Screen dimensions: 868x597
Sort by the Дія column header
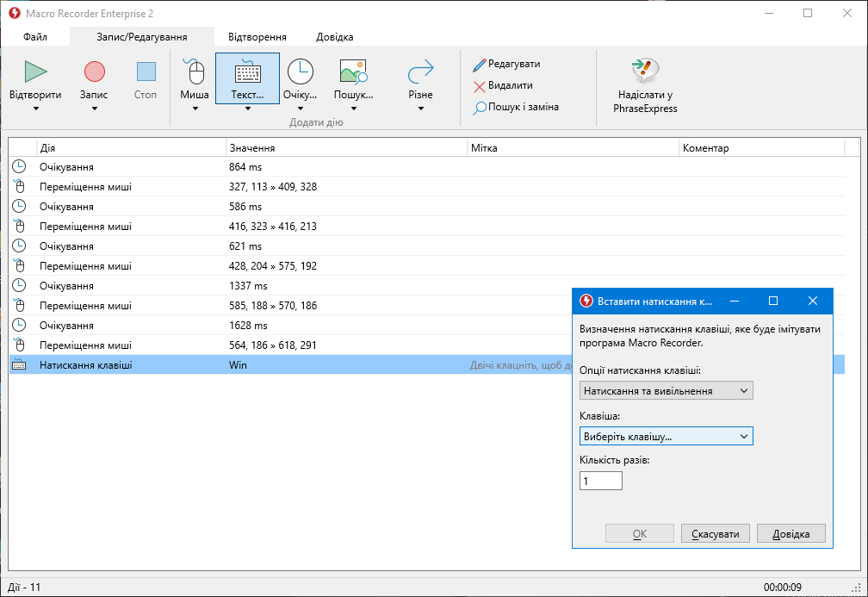[131, 148]
